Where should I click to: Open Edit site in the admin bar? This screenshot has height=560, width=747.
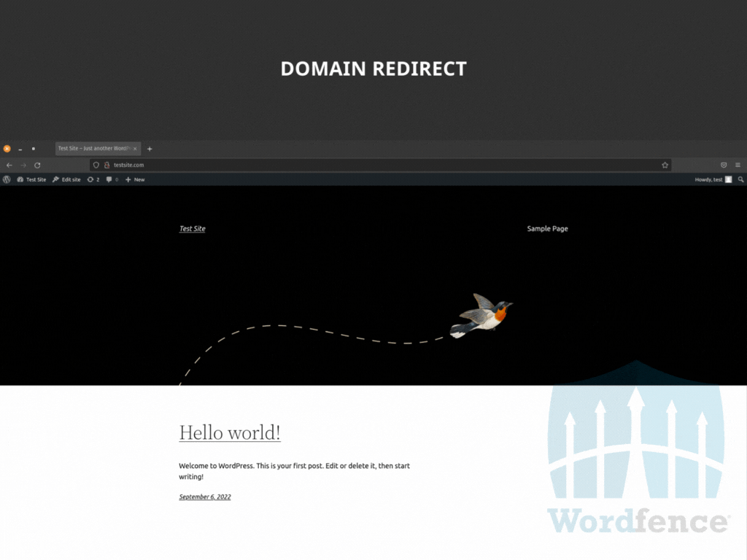click(66, 179)
